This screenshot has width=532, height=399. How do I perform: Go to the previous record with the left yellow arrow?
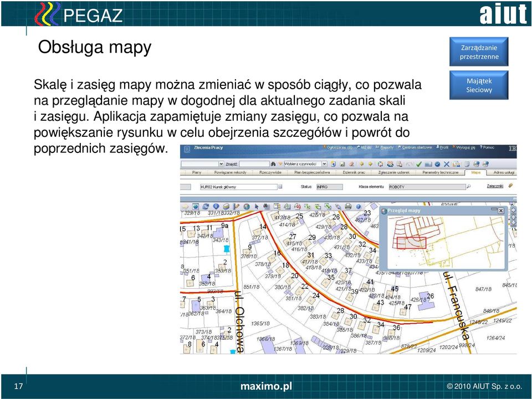coord(362,164)
